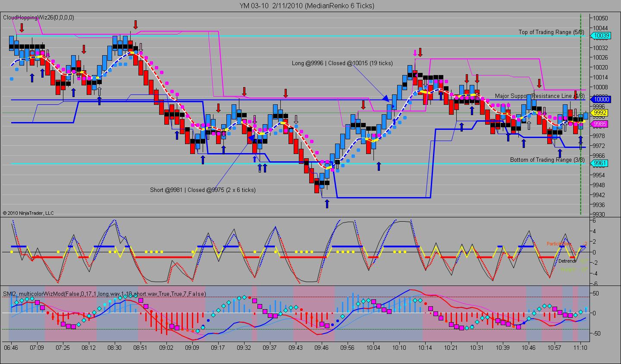Viewport: 621px width, 364px height.
Task: Select the CloudHoppingWiz26 indicator label
Action: click(38, 17)
